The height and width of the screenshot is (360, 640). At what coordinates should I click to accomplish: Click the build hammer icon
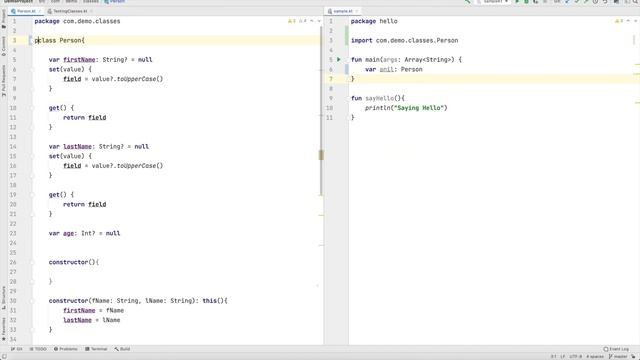pyautogui.click(x=468, y=2)
